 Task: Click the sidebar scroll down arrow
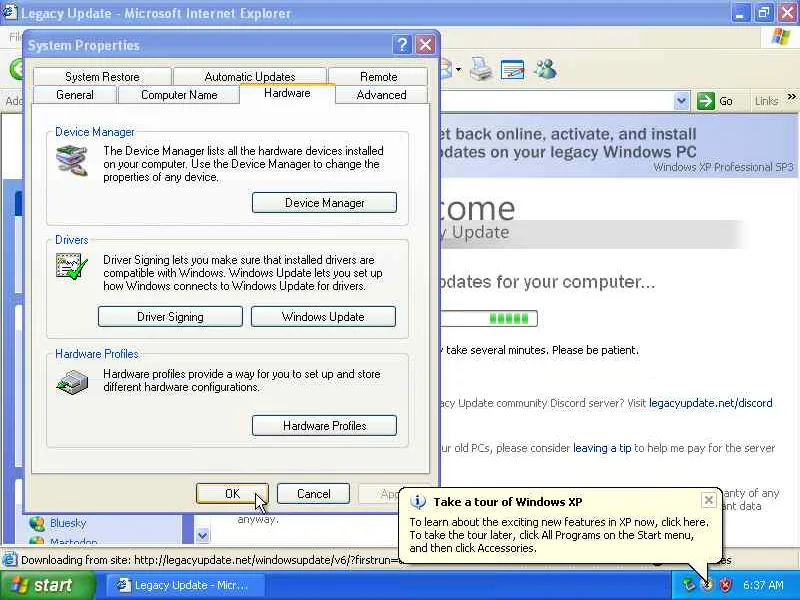[203, 535]
